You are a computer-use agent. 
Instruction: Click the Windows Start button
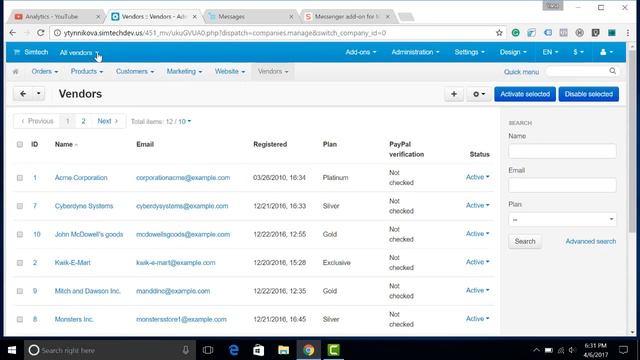(12, 350)
